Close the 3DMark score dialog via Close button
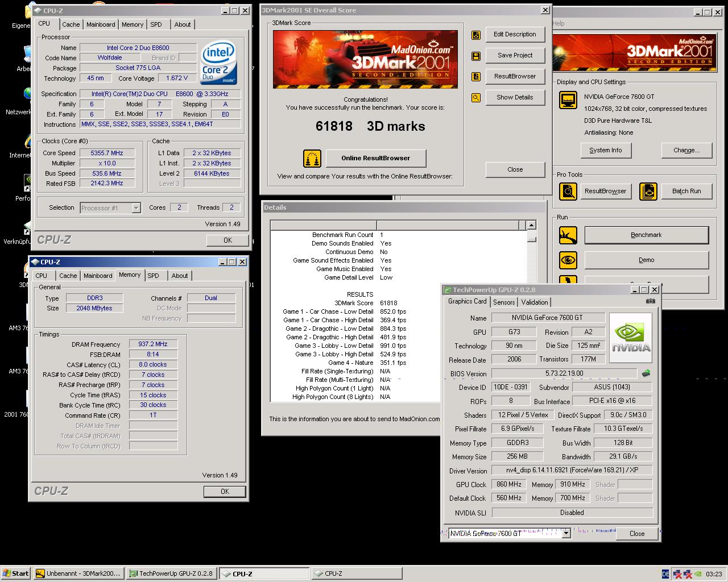 click(515, 169)
